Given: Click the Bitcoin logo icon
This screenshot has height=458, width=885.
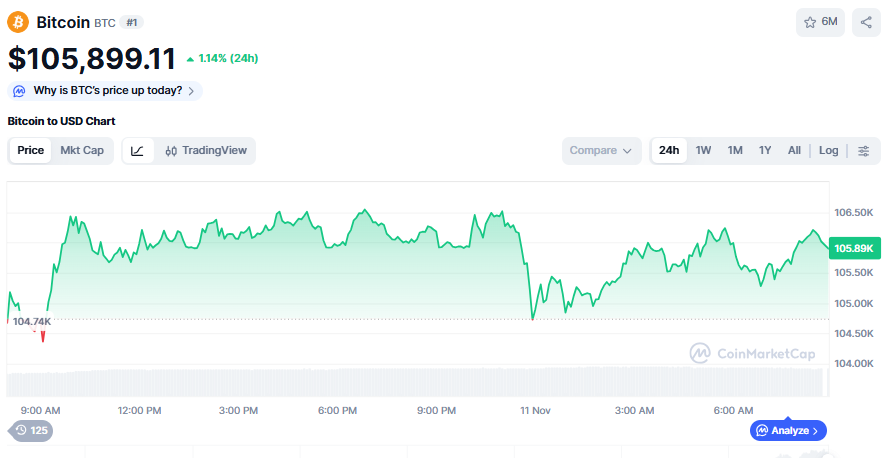Looking at the screenshot, I should 19,22.
